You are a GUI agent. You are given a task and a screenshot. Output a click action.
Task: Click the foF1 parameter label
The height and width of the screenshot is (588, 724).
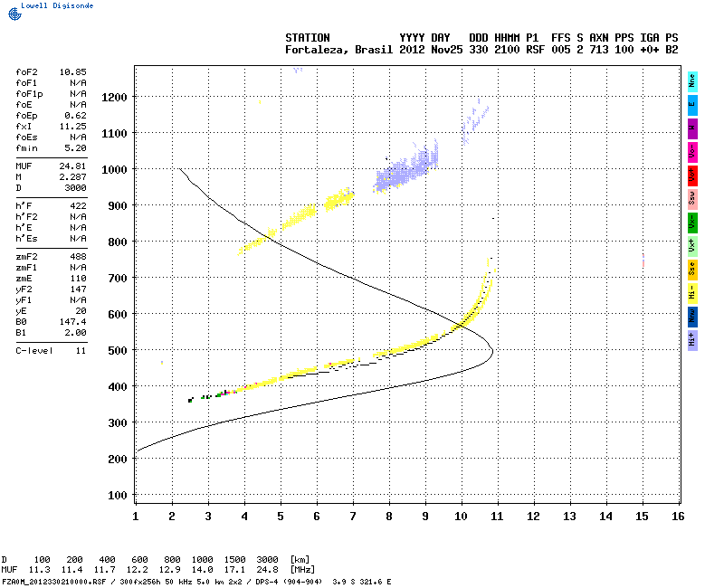26,83
